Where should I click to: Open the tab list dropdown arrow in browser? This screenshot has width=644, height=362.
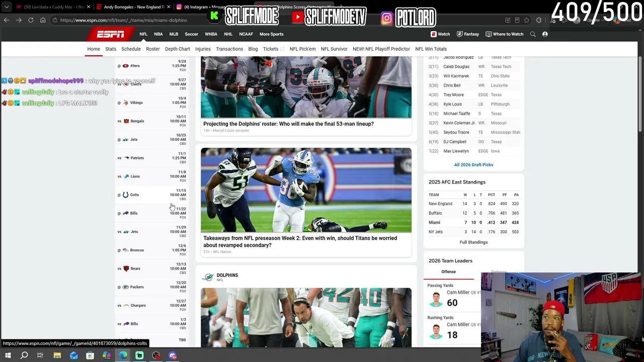click(x=7, y=7)
